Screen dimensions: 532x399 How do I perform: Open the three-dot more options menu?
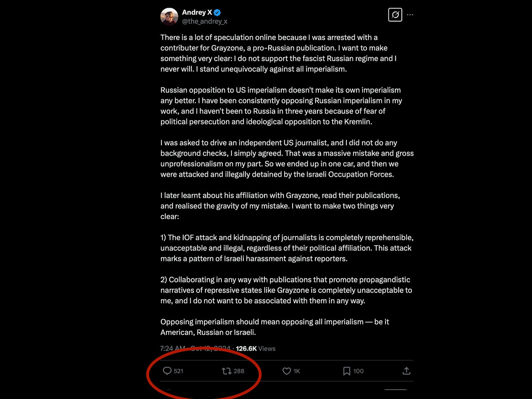410,15
